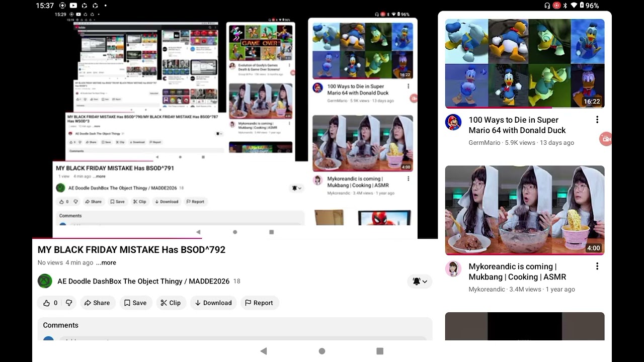Seek along the red video progress bar
Screen dimensions: 644x362
(x=235, y=238)
